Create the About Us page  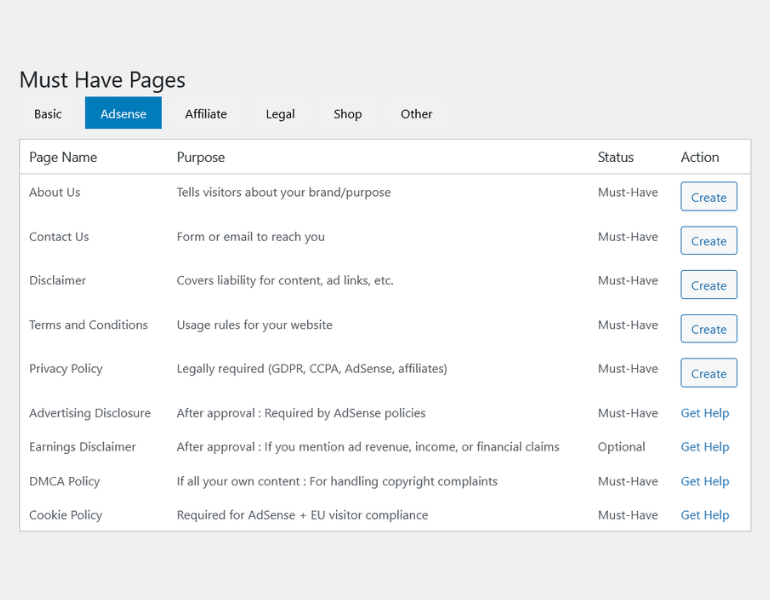709,197
